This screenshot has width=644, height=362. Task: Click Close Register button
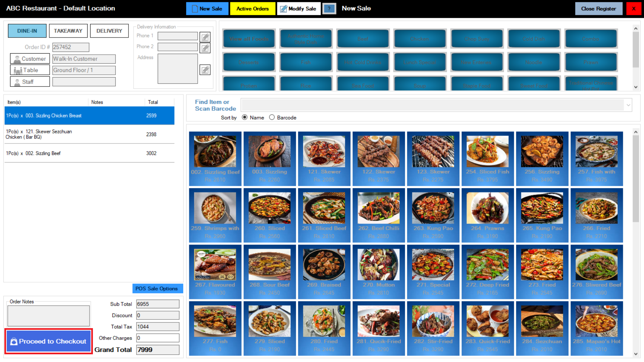tap(599, 9)
